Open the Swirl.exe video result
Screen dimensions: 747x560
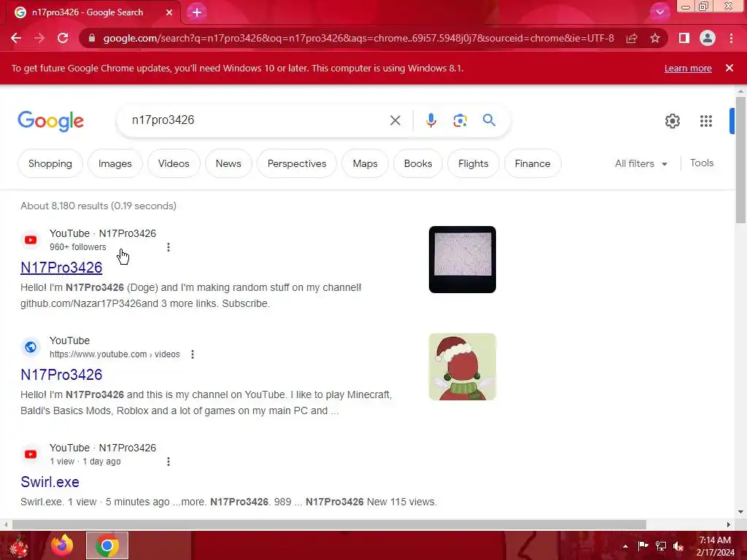click(x=50, y=482)
